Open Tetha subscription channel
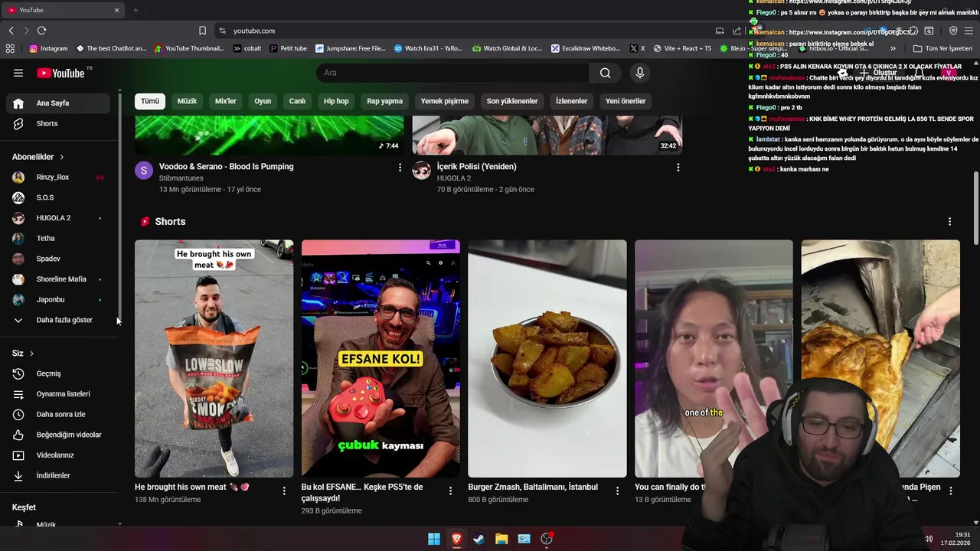Screen dimensions: 980x551 [58, 238]
